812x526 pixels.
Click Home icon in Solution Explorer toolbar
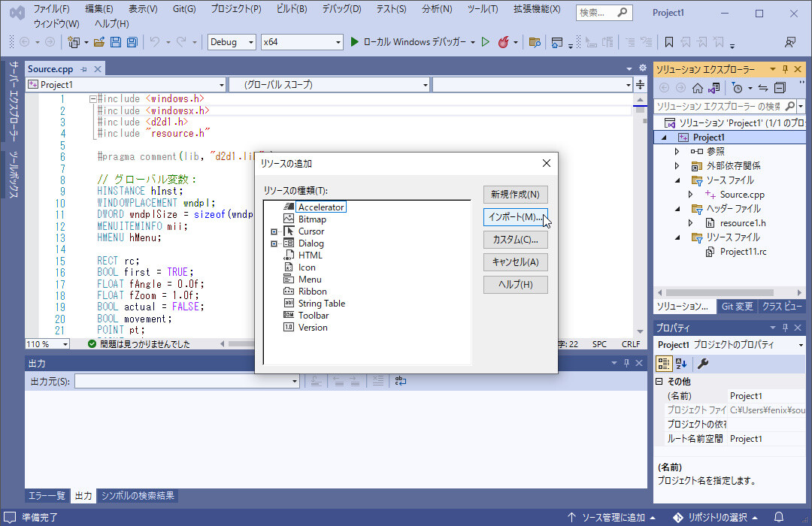pos(698,88)
